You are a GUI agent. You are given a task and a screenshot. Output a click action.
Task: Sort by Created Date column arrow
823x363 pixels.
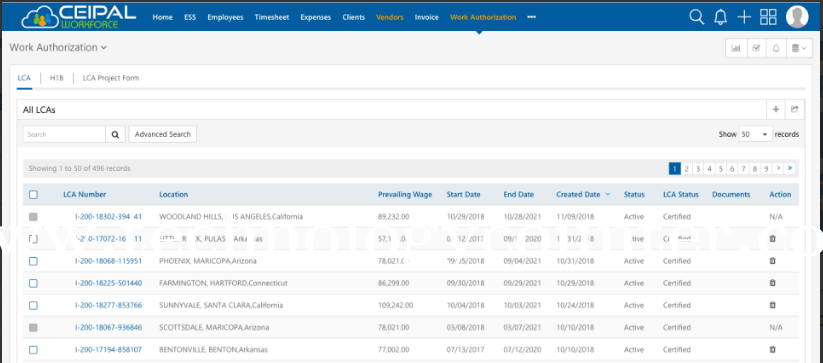pos(608,194)
